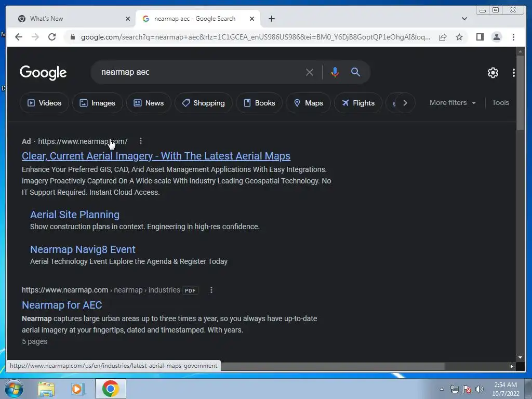532x399 pixels.
Task: Click the padlock site info icon
Action: [72, 37]
